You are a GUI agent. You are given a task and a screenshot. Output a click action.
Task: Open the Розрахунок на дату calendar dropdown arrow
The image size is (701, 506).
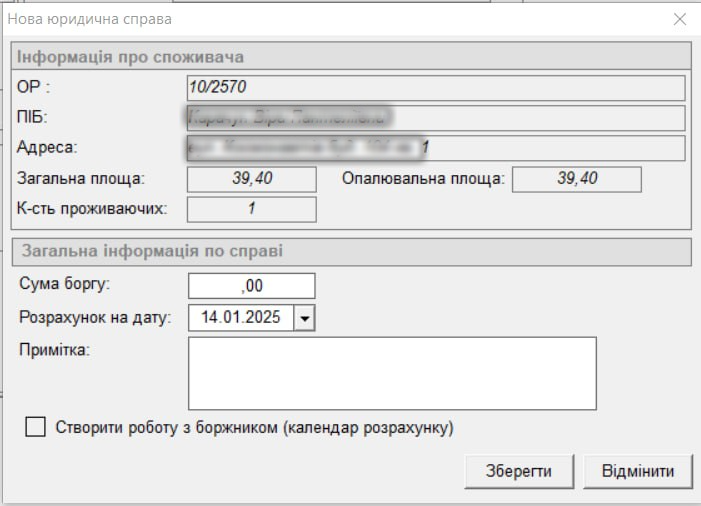pyautogui.click(x=305, y=317)
